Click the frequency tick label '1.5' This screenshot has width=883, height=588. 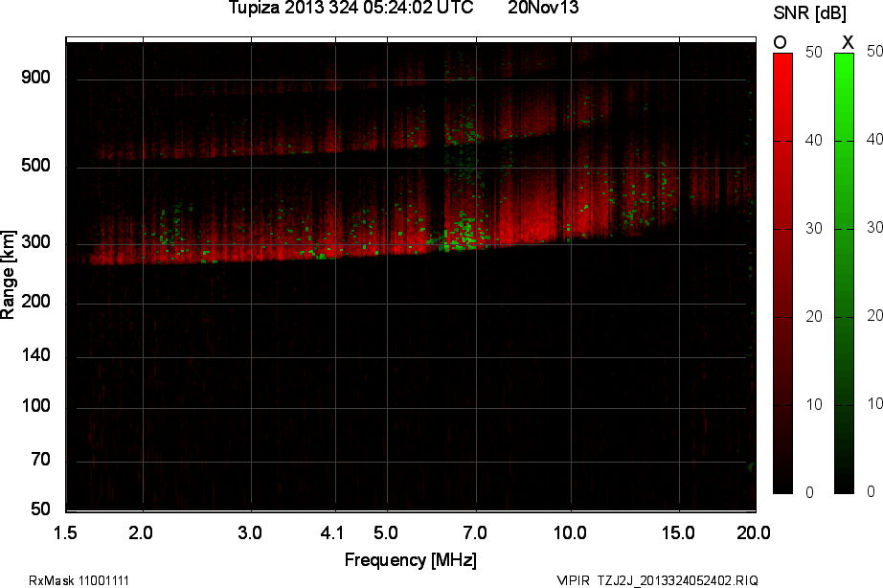click(65, 532)
